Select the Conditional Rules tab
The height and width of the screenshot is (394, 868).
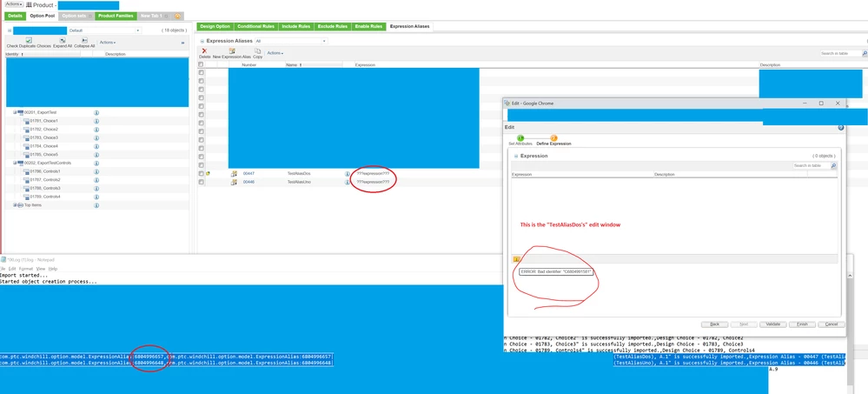(256, 26)
